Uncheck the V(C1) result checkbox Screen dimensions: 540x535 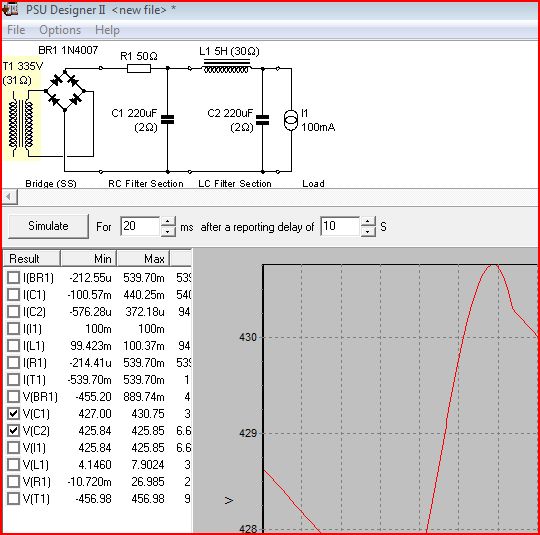[x=13, y=413]
